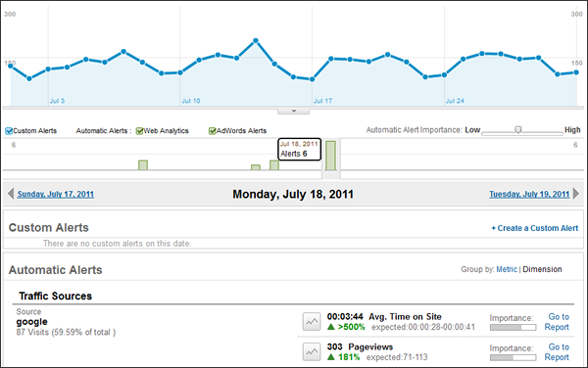Click Create a Custom Alert link

[x=535, y=228]
